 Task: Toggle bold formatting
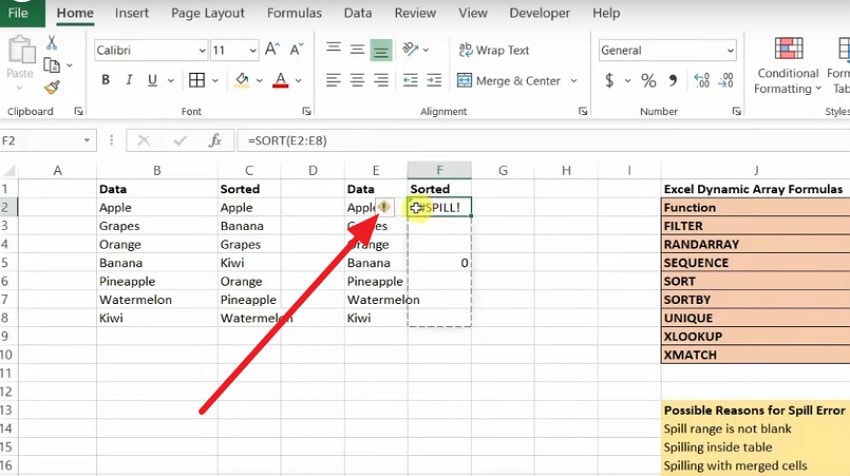(106, 80)
